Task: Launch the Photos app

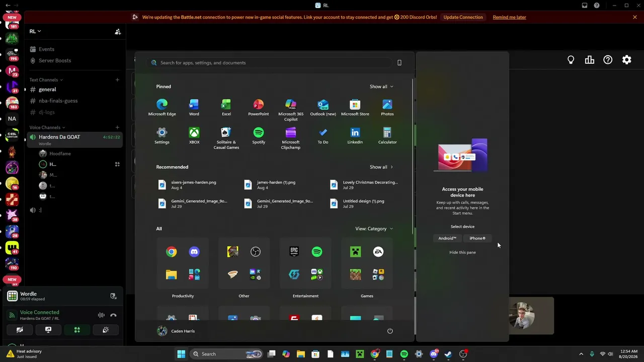Action: click(x=387, y=108)
